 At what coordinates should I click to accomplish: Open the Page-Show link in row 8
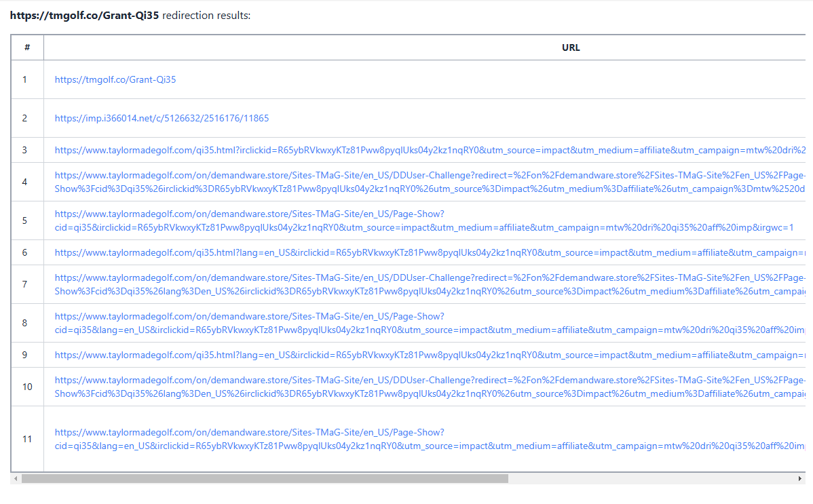(430, 323)
